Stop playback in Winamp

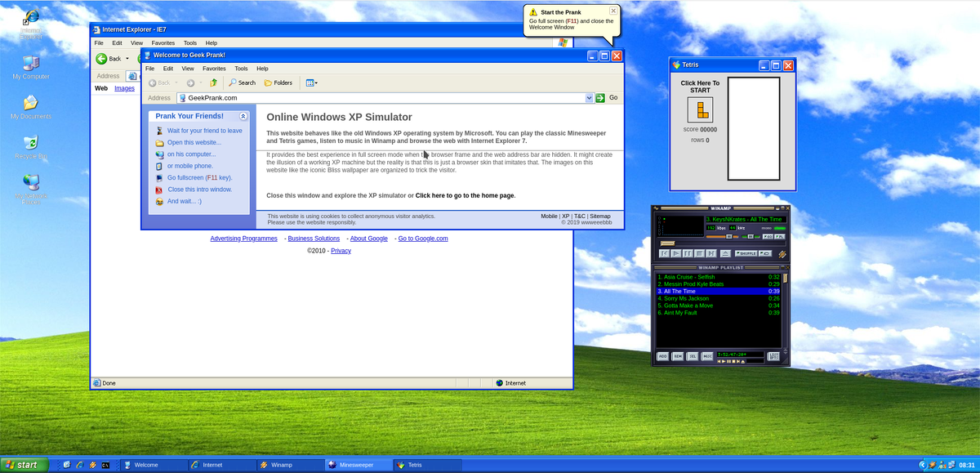pos(699,254)
